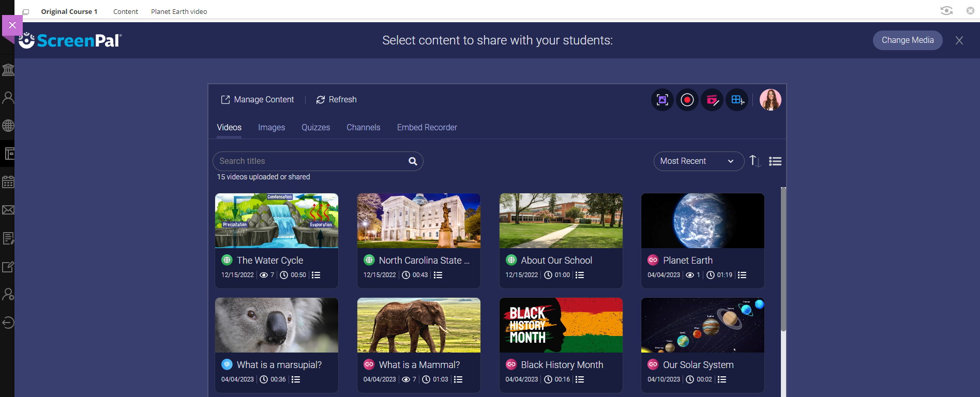Open the calendar icon in left sidebar

pos(8,182)
